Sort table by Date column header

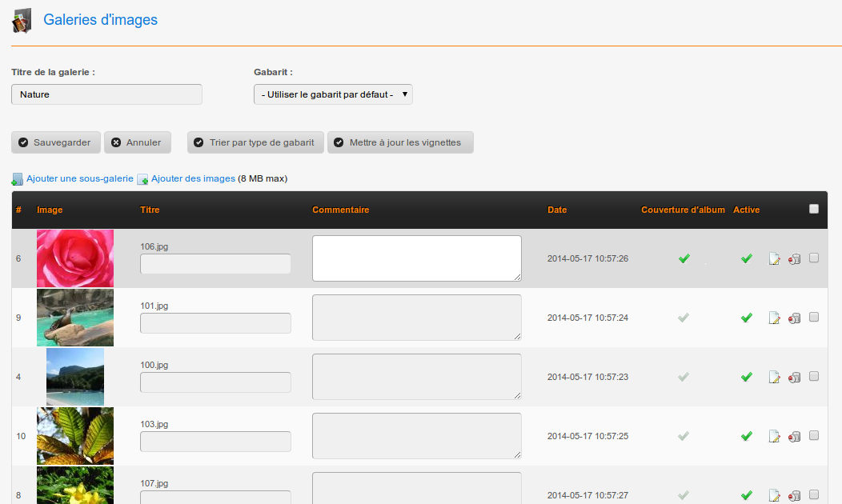[x=557, y=210]
